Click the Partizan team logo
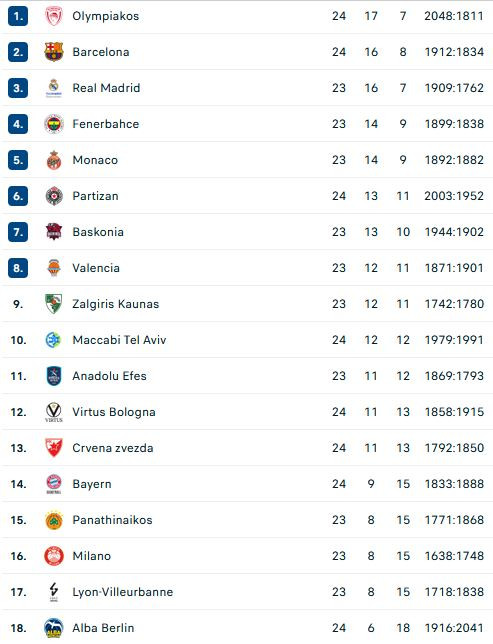493x644 pixels. (54, 196)
